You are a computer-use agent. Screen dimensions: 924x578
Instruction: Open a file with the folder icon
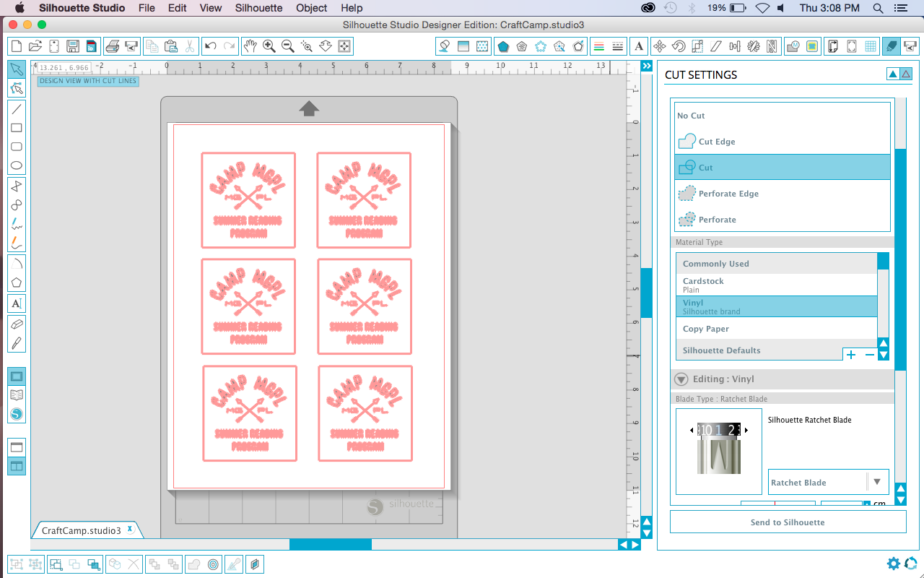click(35, 46)
